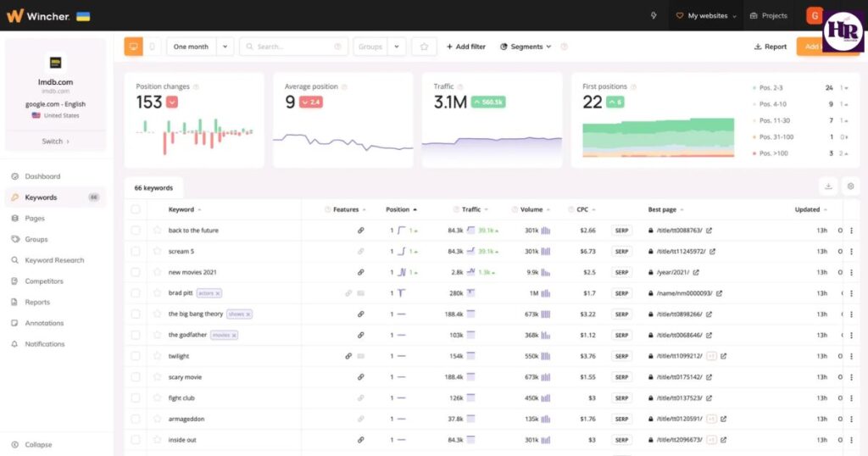Open table settings gear icon
Screen dimensions: 868x456
(850, 186)
